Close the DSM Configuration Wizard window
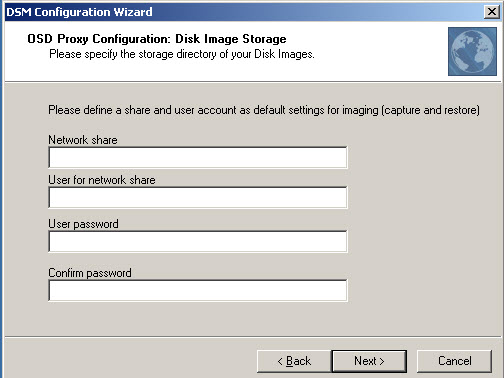The height and width of the screenshot is (378, 504). [x=491, y=12]
